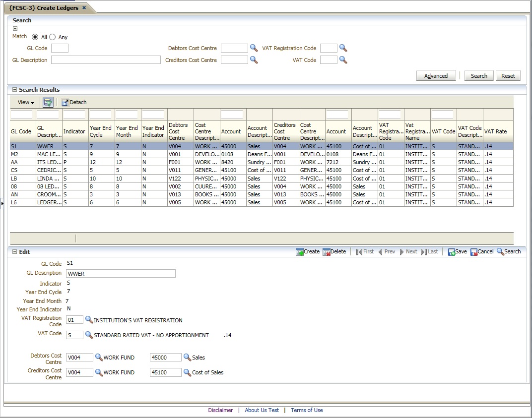532x418 pixels.
Task: Click the export-to-spreadsheet icon beside View
Action: pyautogui.click(x=48, y=102)
